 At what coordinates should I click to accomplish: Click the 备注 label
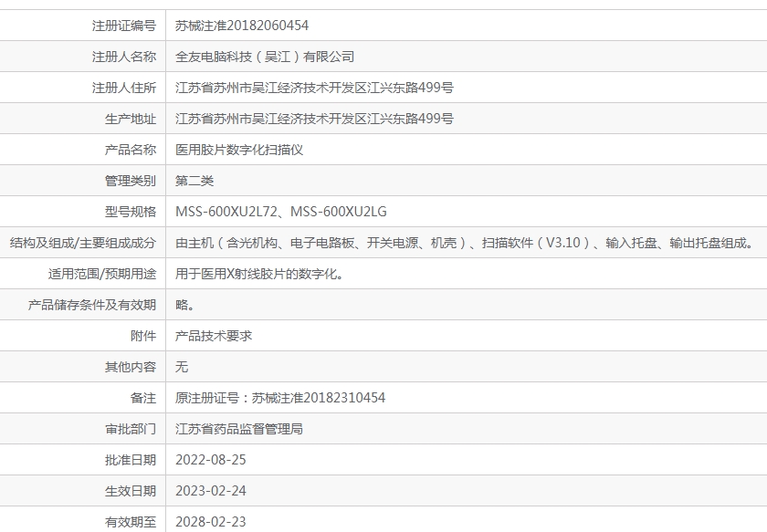tap(143, 398)
